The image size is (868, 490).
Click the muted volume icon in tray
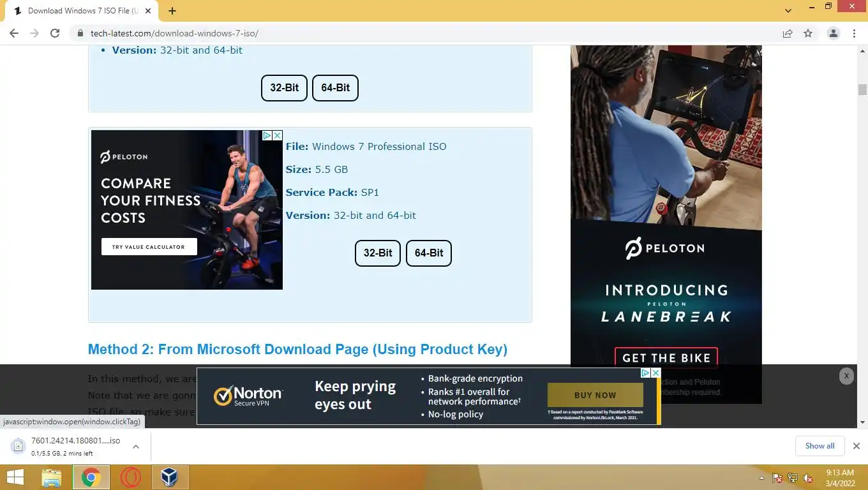808,477
